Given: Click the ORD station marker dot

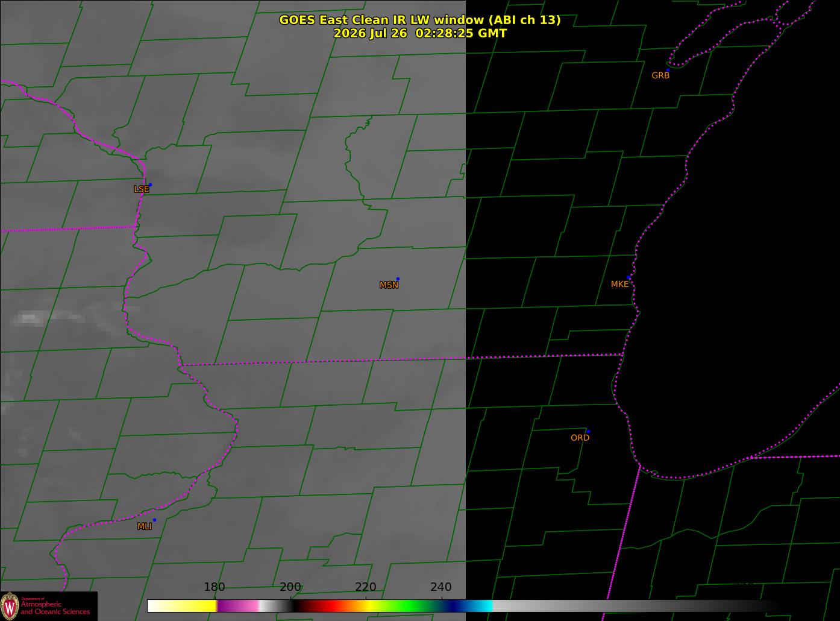Looking at the screenshot, I should pos(588,431).
